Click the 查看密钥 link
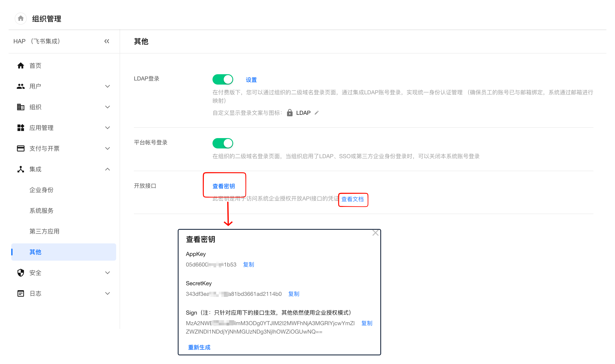The image size is (615, 364). 223,186
